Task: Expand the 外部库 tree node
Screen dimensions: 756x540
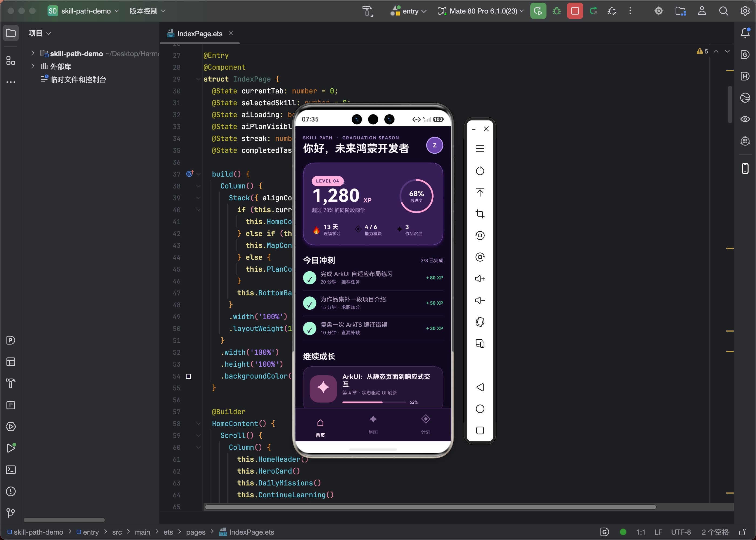Action: coord(33,66)
